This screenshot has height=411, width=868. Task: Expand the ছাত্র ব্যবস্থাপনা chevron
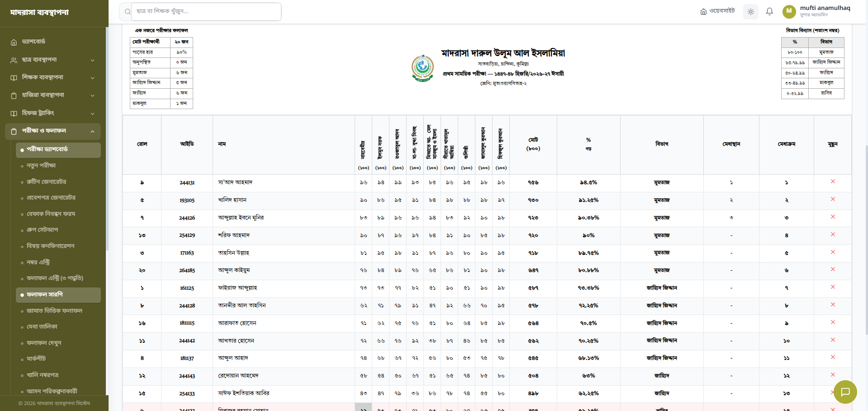point(92,60)
